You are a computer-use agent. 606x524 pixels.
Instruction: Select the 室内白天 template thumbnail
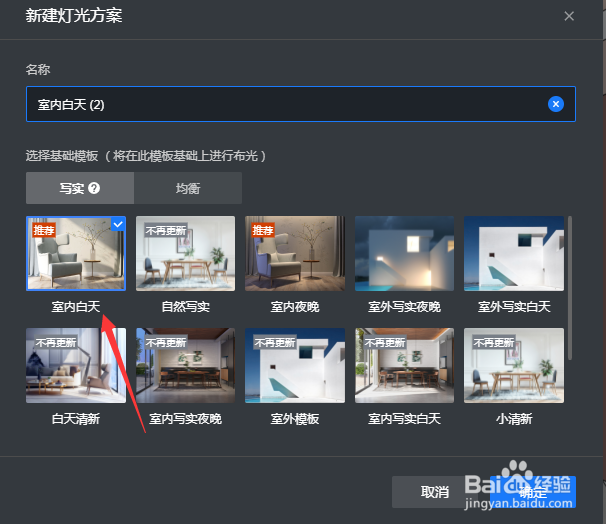[x=76, y=253]
